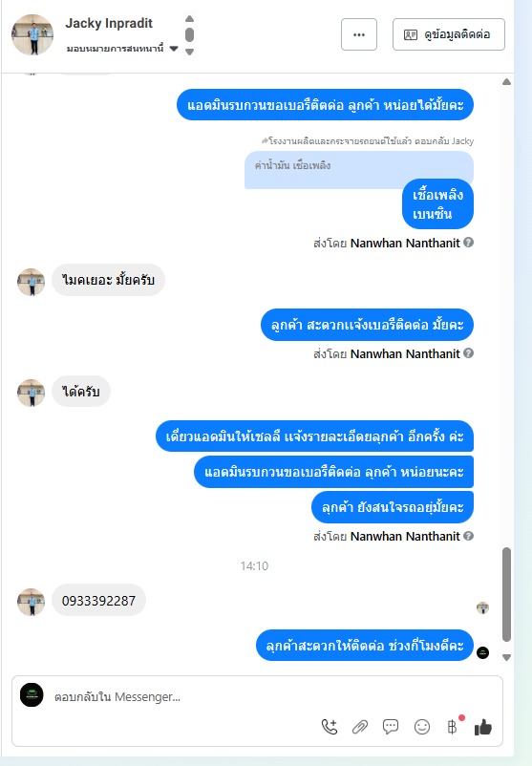
Task: Click the Jacky Inpradit name in header
Action: click(x=109, y=23)
